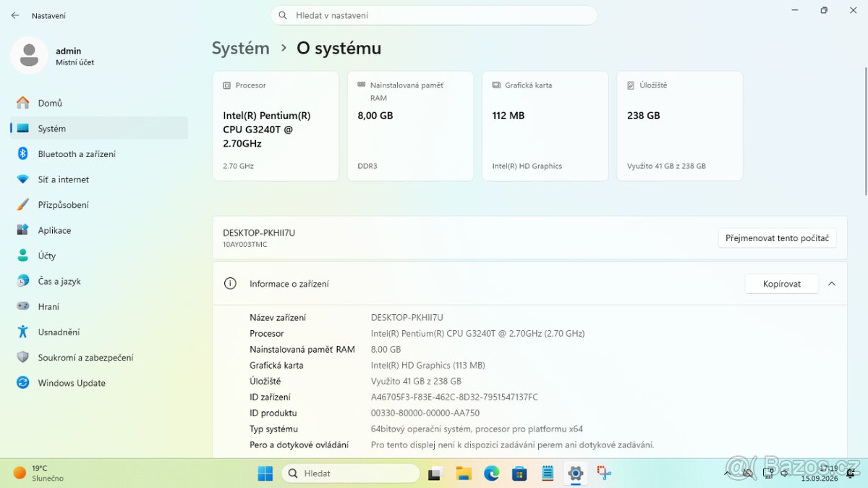Click the Typ systému value text
Image resolution: width=868 pixels, height=488 pixels.
point(477,429)
